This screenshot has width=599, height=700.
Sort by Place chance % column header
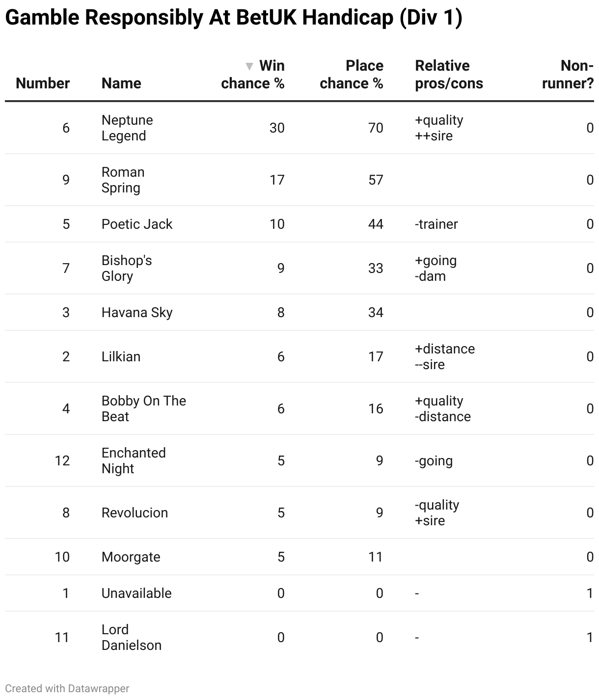(x=352, y=75)
